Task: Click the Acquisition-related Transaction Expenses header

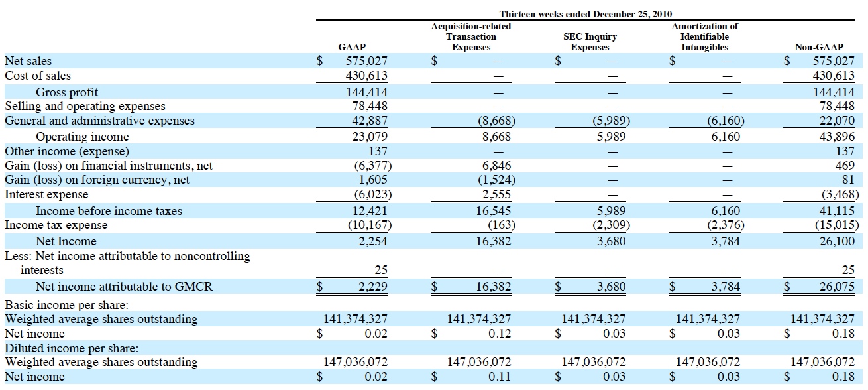Action: click(471, 38)
